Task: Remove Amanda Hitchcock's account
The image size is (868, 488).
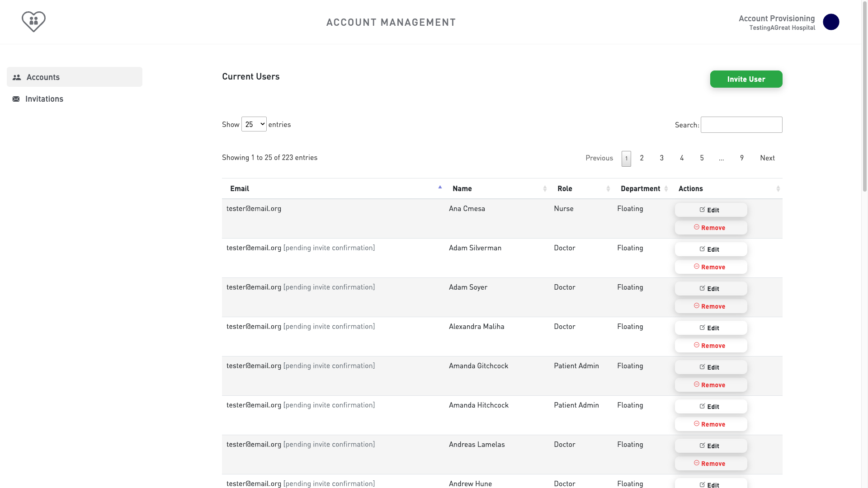Action: [x=711, y=424]
